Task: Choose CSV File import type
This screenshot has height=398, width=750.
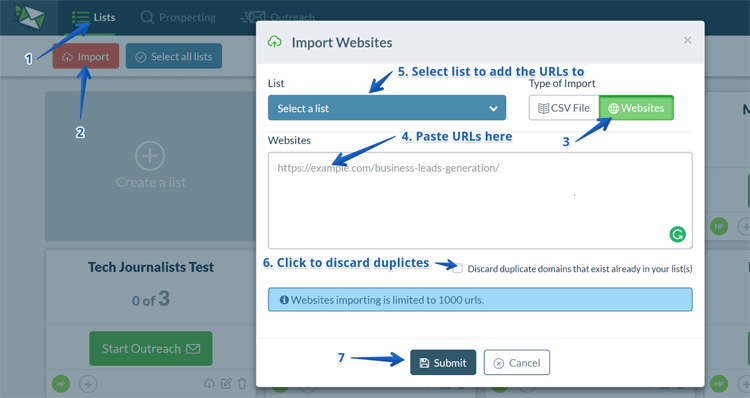Action: [x=564, y=108]
